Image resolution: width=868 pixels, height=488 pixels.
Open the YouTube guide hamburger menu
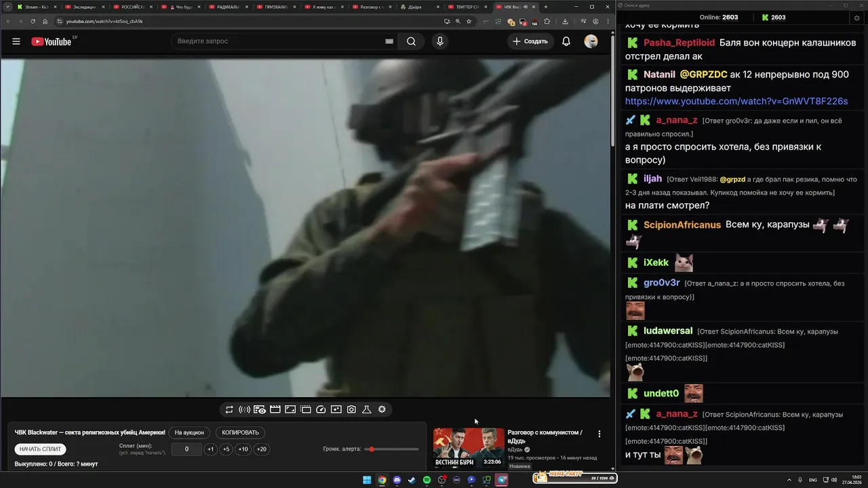[16, 41]
